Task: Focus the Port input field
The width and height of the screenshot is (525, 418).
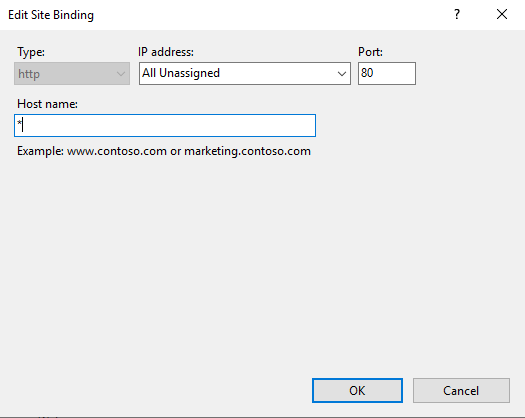Action: pyautogui.click(x=387, y=73)
